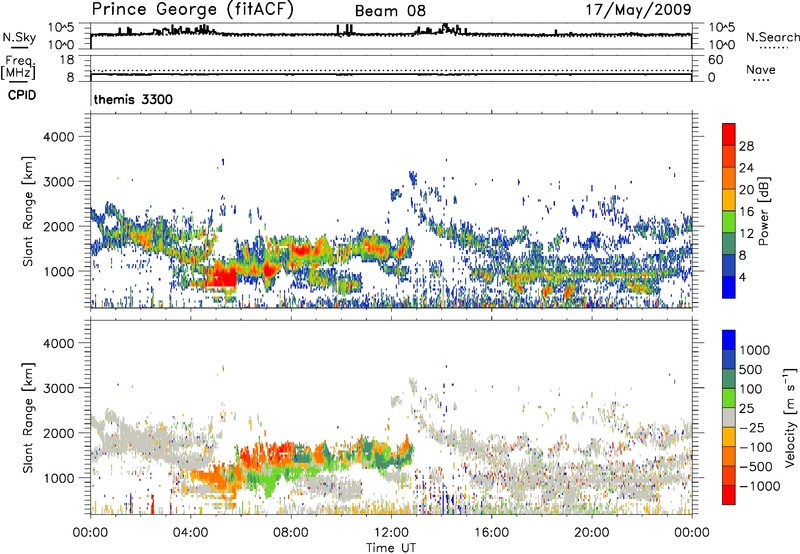
Task: Click the '18' frequency axis tick
Action: point(67,60)
